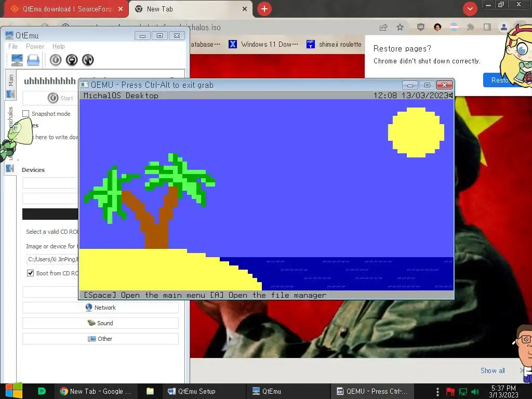Image resolution: width=532 pixels, height=399 pixels.
Task: Open the shimeji roulette bookmark
Action: (334, 45)
